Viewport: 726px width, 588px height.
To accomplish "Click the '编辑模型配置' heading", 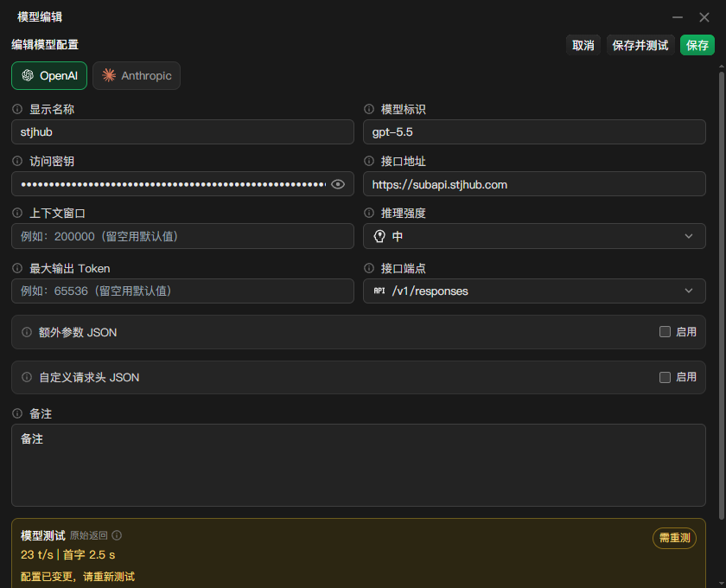I will coord(45,45).
